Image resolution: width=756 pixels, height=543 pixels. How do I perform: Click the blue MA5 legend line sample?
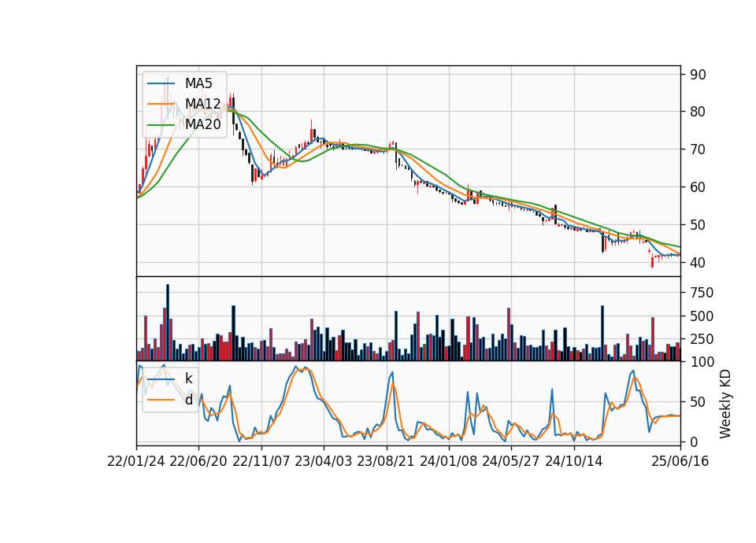pos(161,83)
